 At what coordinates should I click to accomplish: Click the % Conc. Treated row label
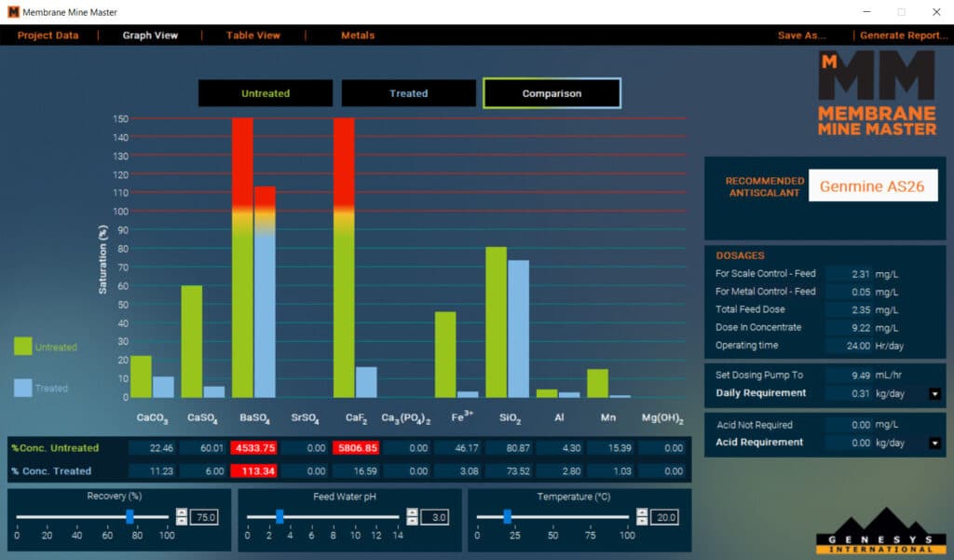tap(51, 471)
